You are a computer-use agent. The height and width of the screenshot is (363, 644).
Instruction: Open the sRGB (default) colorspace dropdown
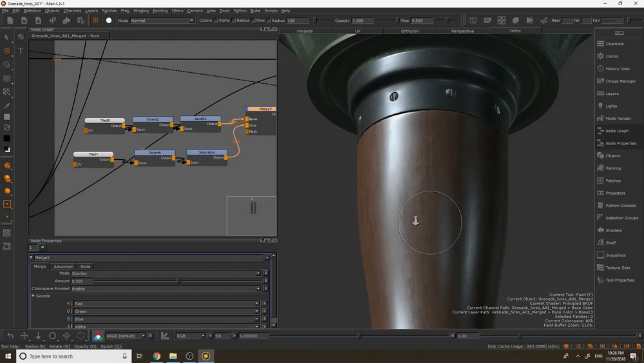[126, 336]
